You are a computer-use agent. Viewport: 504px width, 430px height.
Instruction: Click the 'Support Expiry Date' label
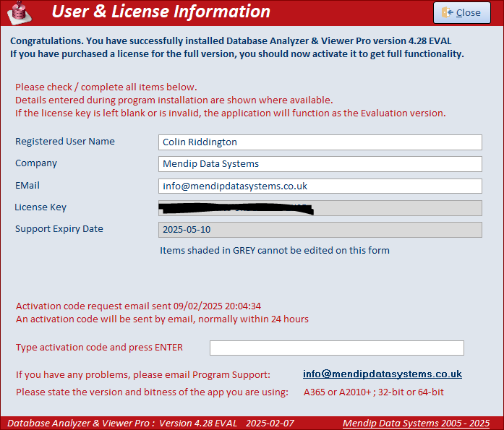point(59,229)
